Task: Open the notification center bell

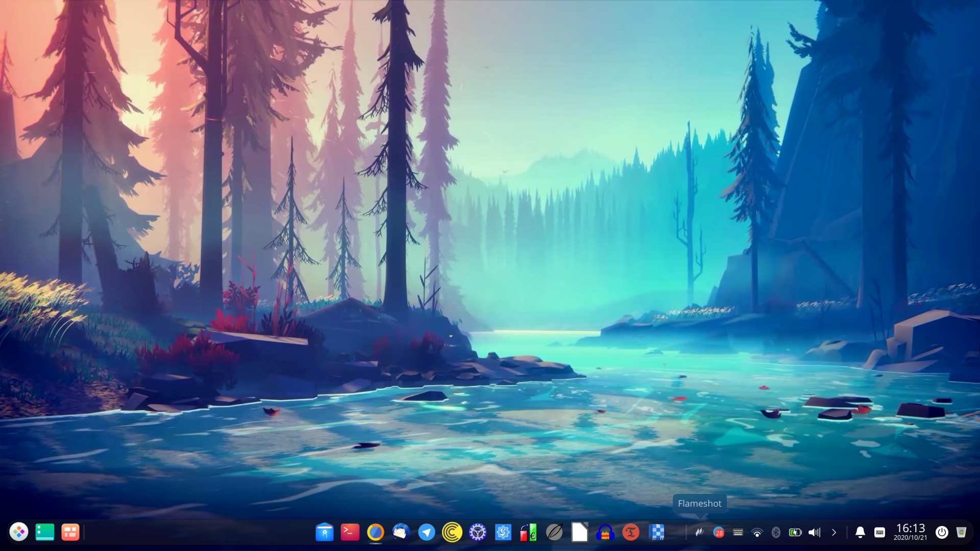Action: coord(860,532)
